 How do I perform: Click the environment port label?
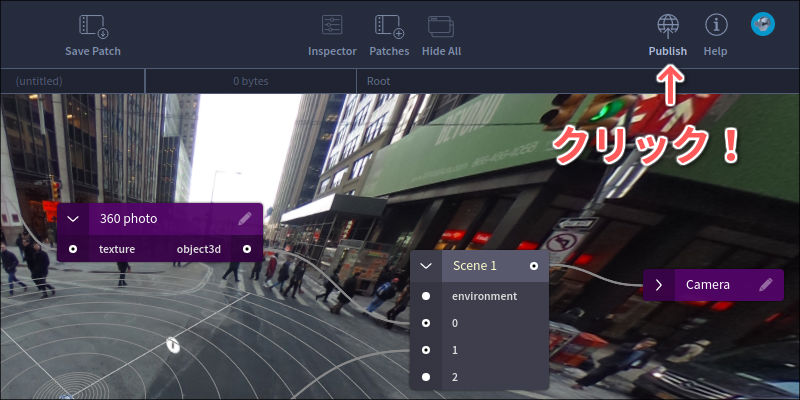coord(485,296)
